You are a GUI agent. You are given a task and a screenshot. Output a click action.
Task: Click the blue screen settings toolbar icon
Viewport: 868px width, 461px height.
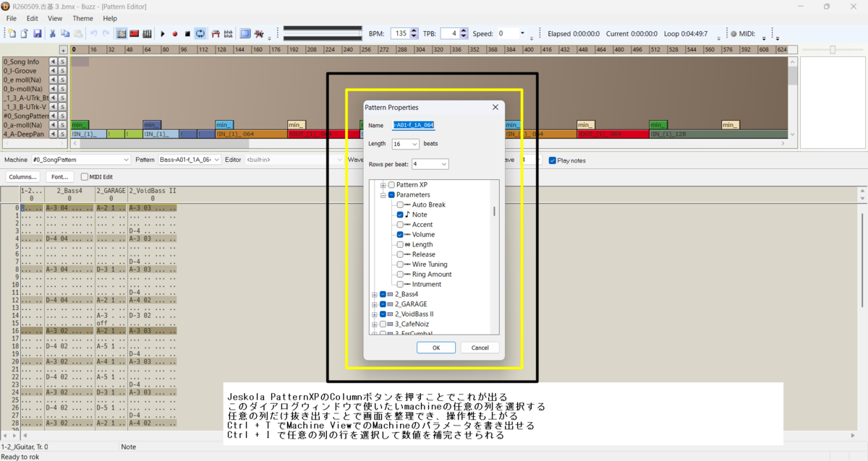tap(245, 34)
